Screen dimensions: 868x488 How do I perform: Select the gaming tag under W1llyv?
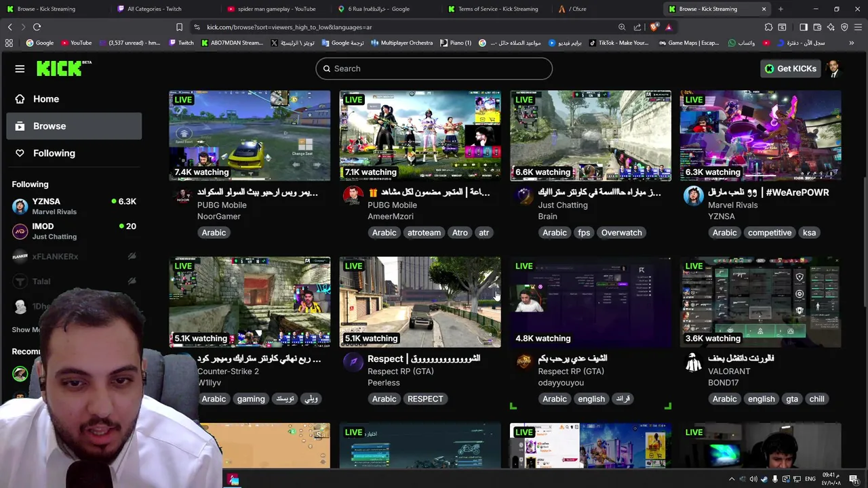click(251, 399)
